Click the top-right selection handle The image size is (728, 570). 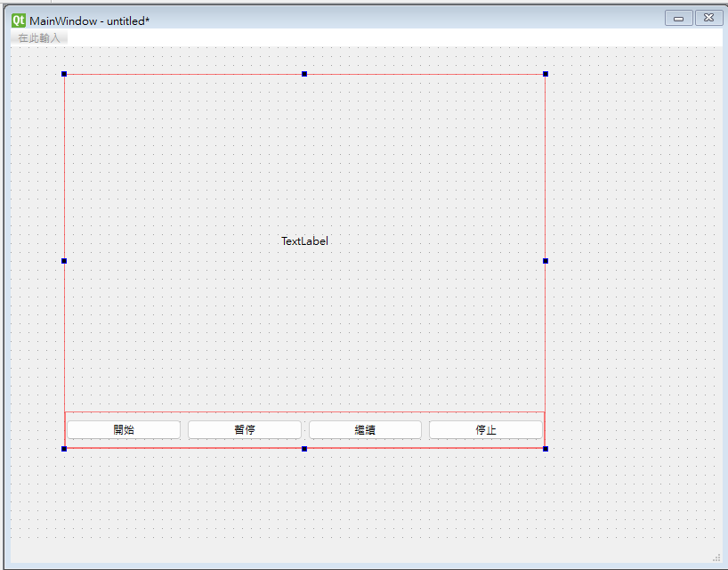pyautogui.click(x=546, y=74)
